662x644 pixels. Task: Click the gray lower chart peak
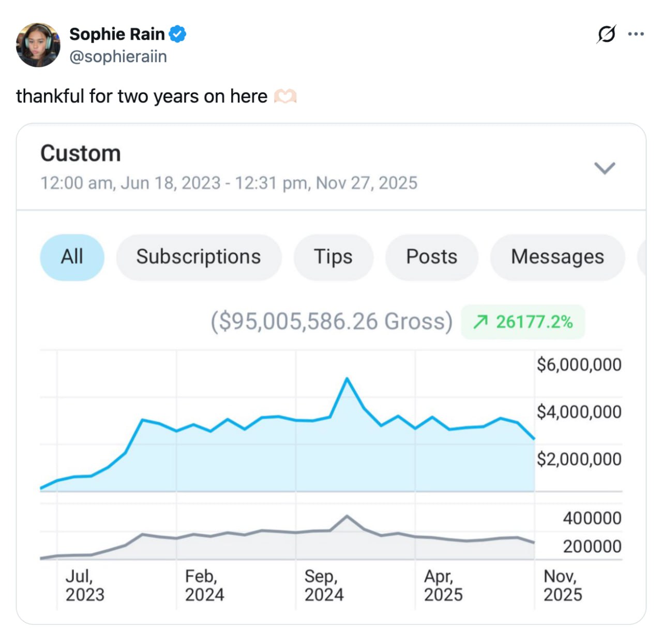click(x=347, y=516)
